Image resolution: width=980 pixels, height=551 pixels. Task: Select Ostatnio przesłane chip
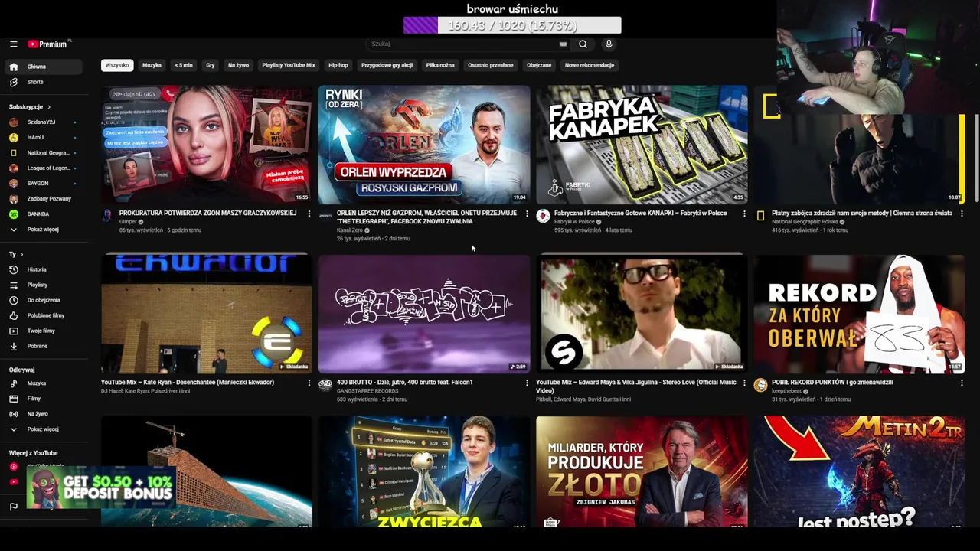[x=491, y=65]
